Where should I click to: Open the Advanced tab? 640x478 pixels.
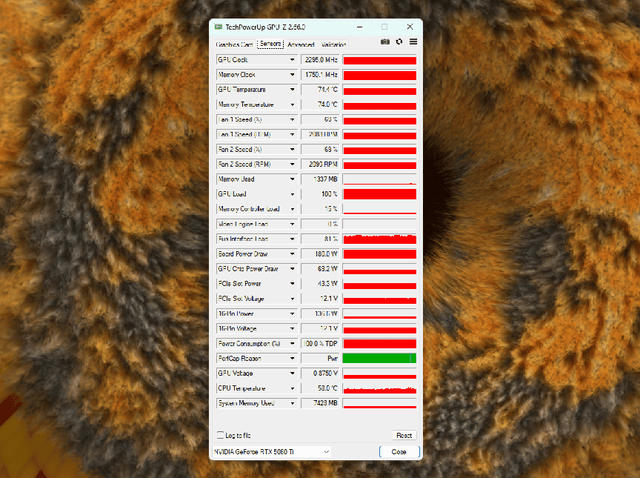tap(301, 44)
